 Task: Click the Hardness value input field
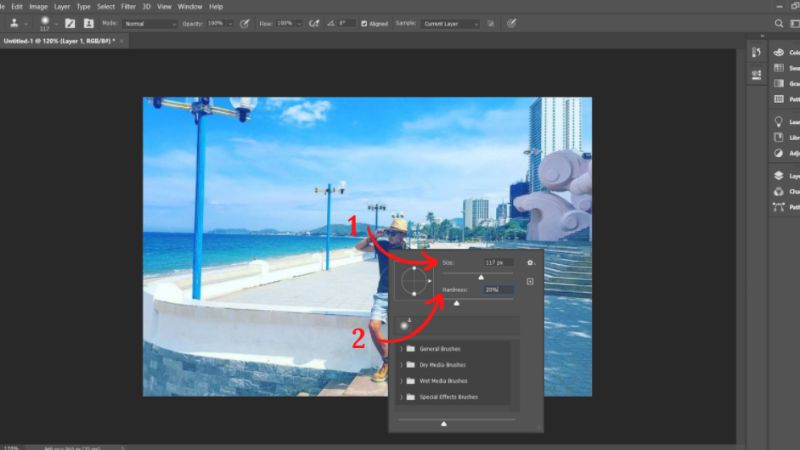[x=498, y=289]
